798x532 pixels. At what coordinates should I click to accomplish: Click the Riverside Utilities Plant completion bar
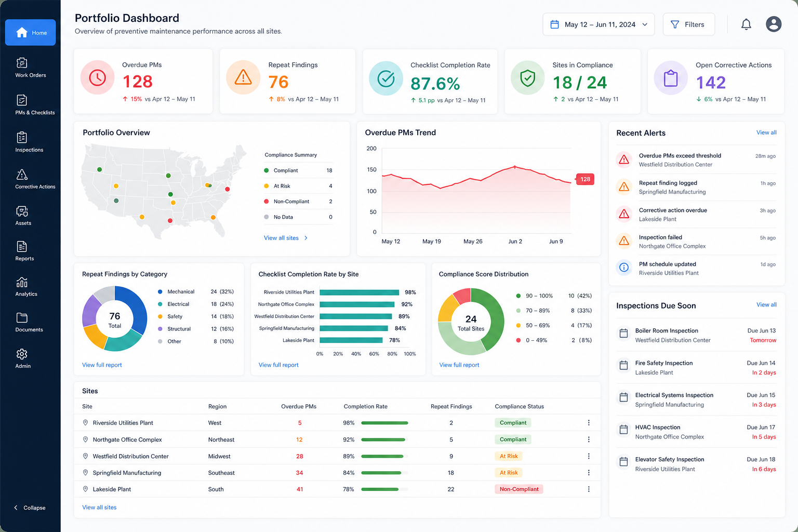coord(384,423)
